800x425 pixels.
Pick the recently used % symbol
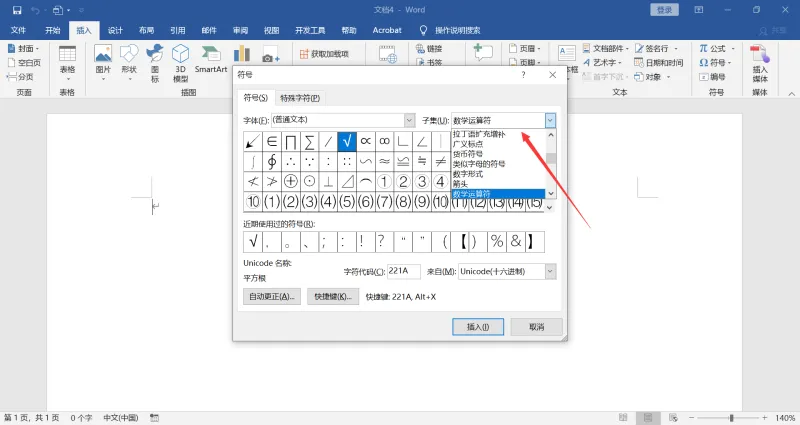[497, 241]
